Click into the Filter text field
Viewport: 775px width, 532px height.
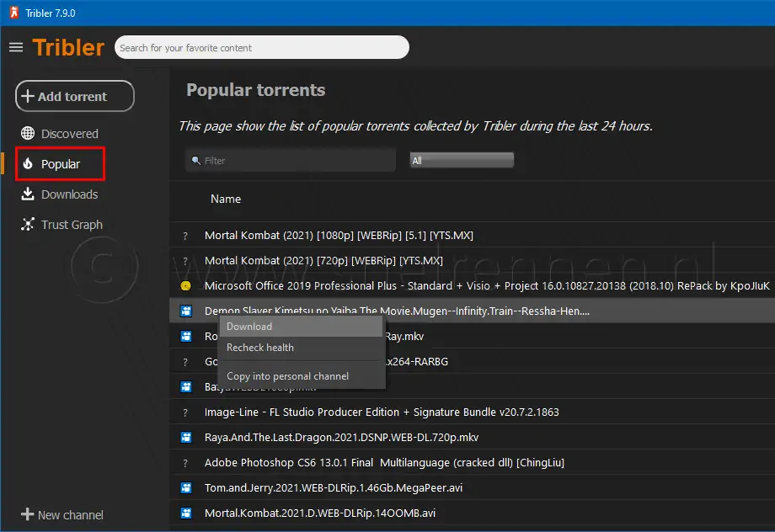click(x=291, y=160)
